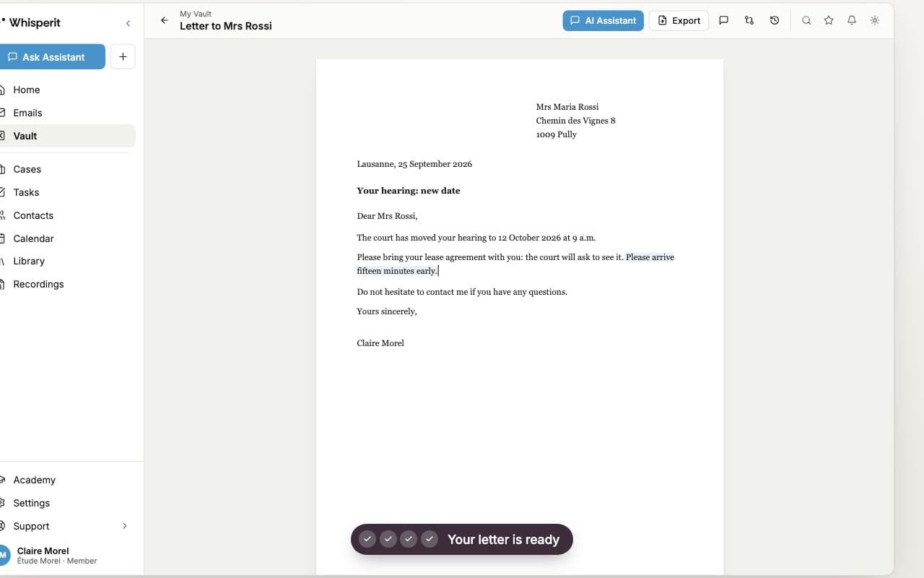Select the Vault section
The width and height of the screenshot is (924, 578).
(66, 136)
